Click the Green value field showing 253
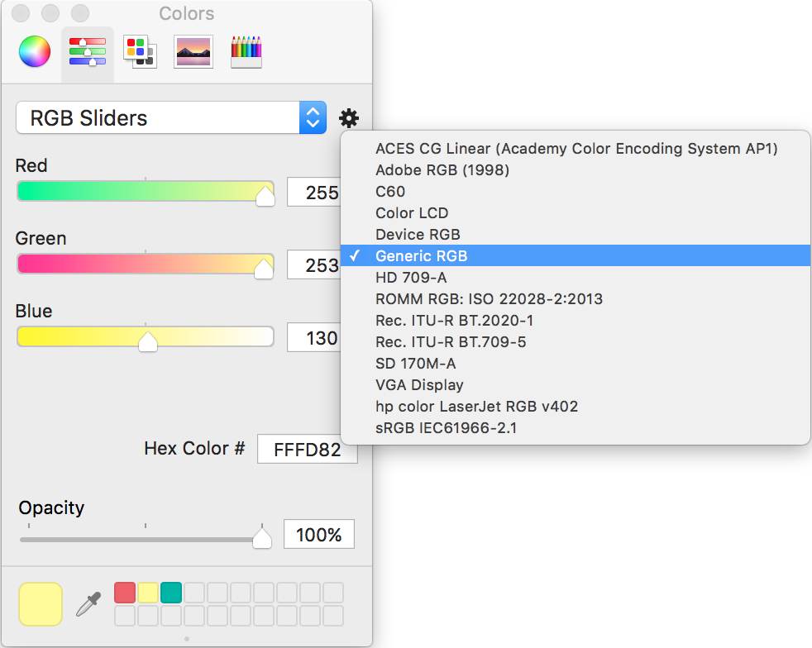The image size is (812, 648). click(x=321, y=264)
